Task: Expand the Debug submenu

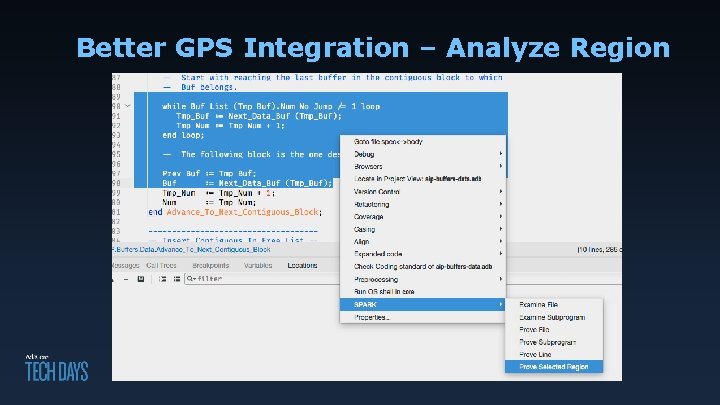Action: [x=423, y=154]
